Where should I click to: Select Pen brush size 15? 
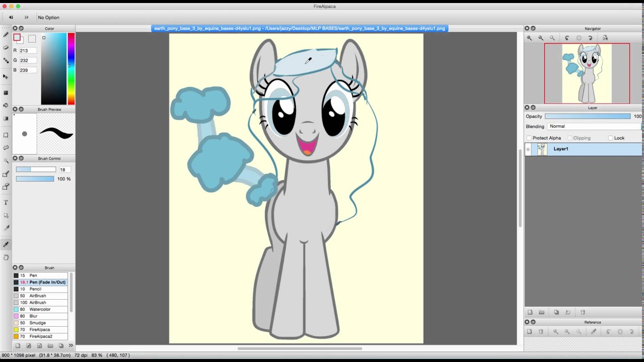point(40,276)
